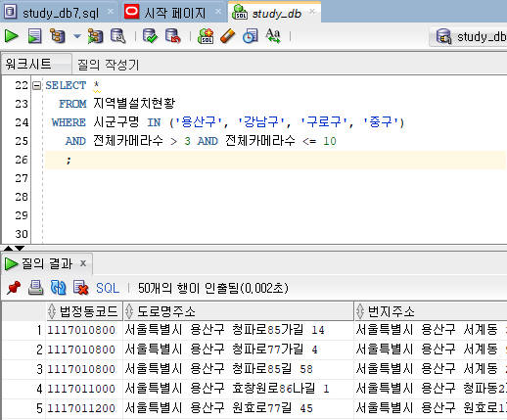Click cell '서울특별시 용산구 청파로77가길 4'
507x420 pixels.
[239, 350]
